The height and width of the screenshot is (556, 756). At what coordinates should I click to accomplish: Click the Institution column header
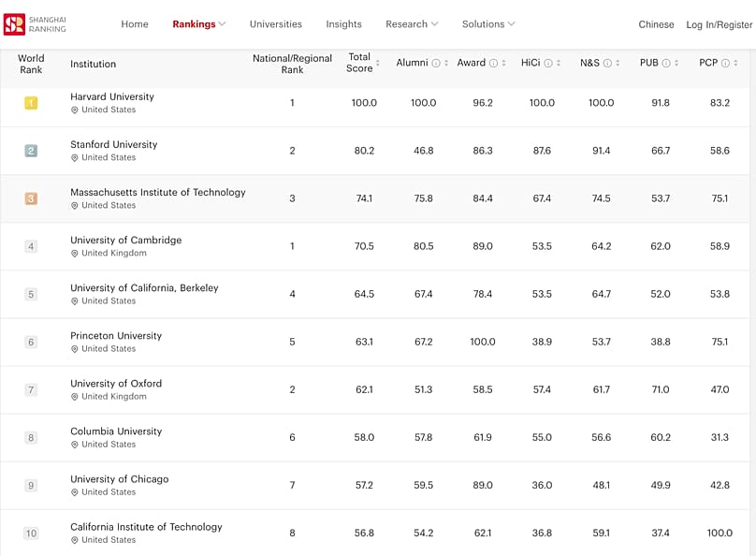(x=93, y=64)
